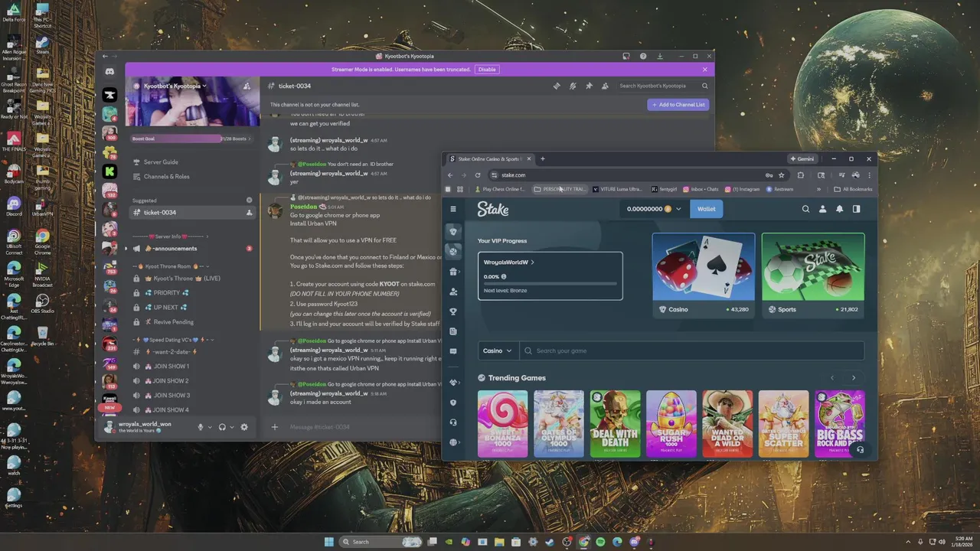Open Discord direct messages home icon

pyautogui.click(x=109, y=71)
